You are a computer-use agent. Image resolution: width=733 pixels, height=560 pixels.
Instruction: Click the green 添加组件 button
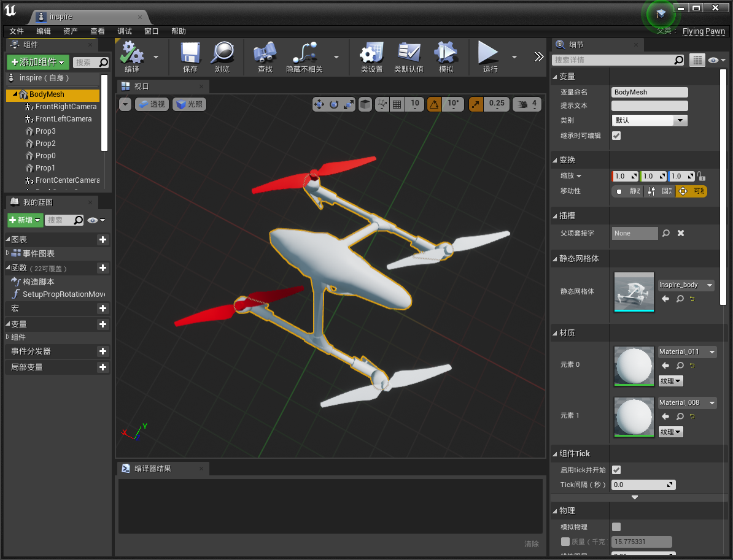(x=38, y=62)
